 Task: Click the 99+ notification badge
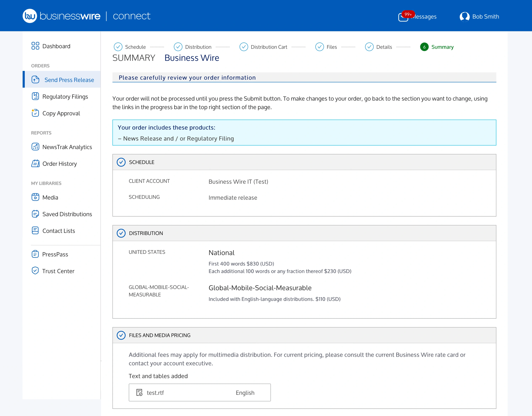(408, 14)
